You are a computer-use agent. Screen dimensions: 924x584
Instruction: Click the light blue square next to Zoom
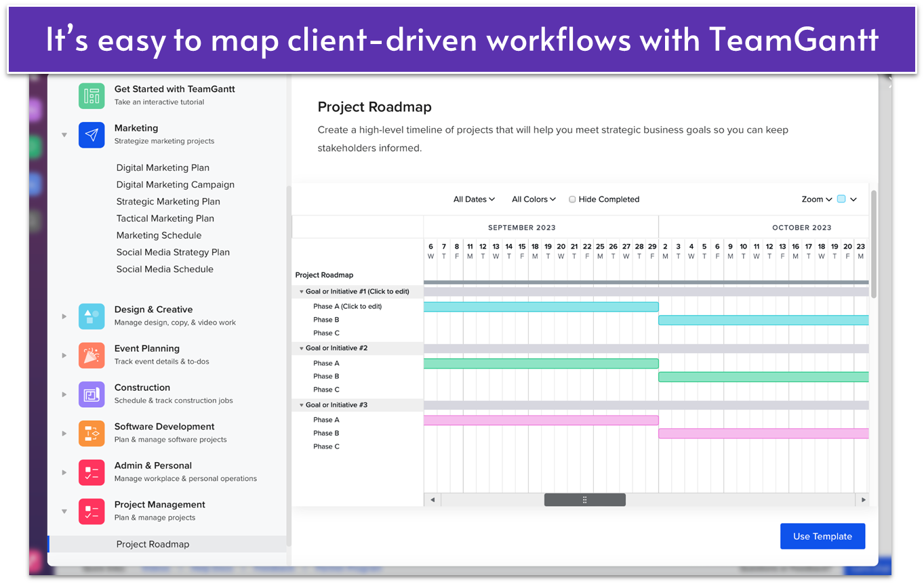coord(841,199)
